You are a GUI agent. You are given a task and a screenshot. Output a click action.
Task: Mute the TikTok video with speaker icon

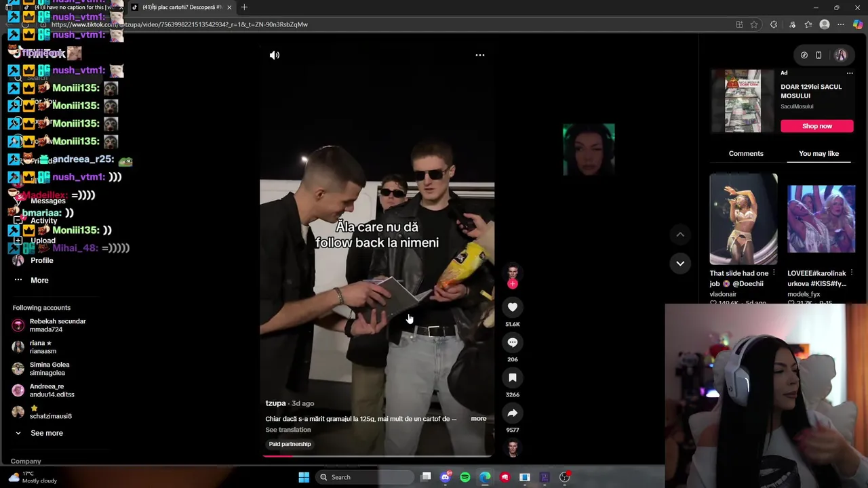pos(275,56)
